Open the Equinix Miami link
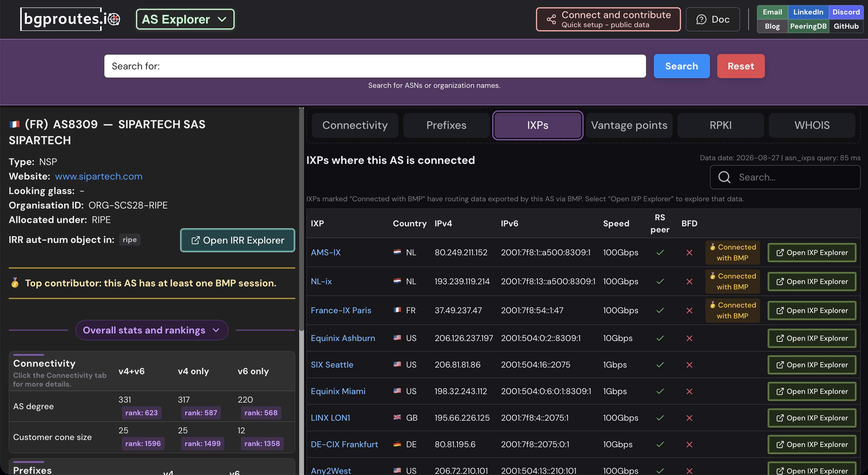This screenshot has width=868, height=475. tap(338, 391)
